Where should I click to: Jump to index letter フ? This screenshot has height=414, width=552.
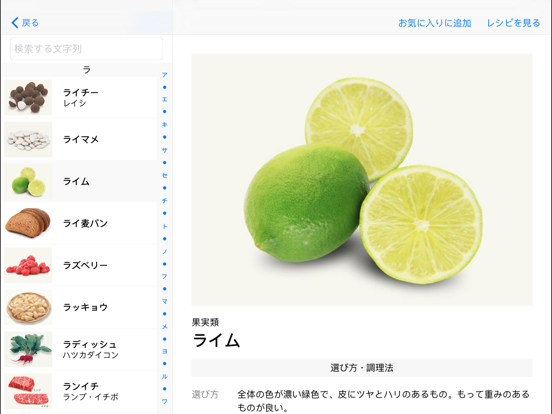click(164, 276)
